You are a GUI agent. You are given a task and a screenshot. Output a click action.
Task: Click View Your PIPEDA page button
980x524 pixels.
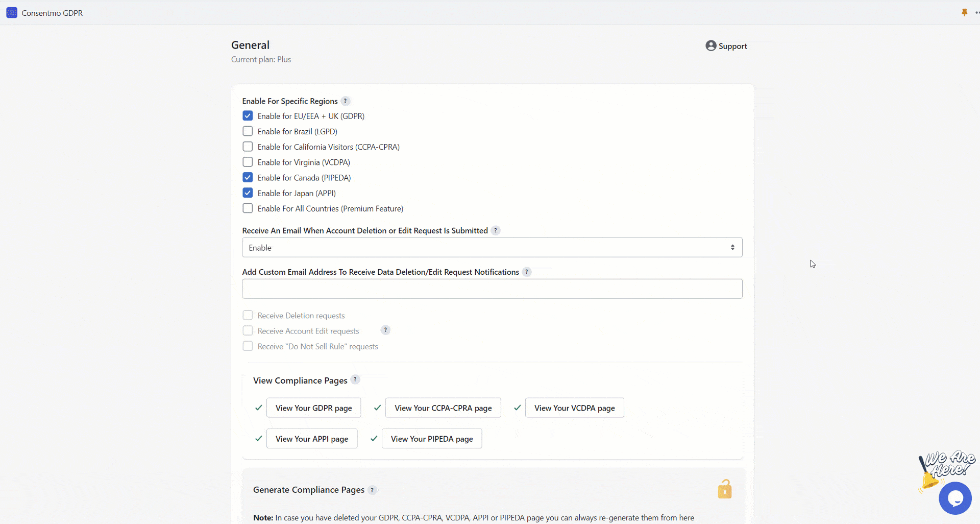[x=432, y=439]
